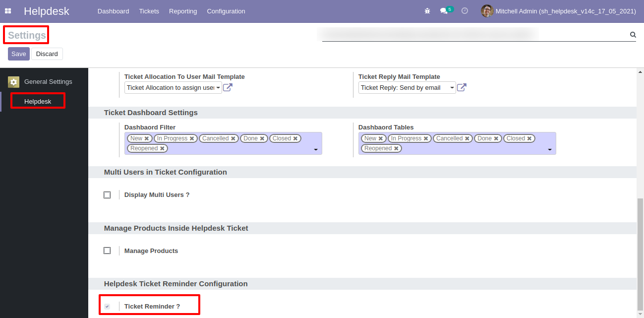Viewport: 644px width, 318px height.
Task: Click Mitchell Admin avatar picture
Action: 487,11
